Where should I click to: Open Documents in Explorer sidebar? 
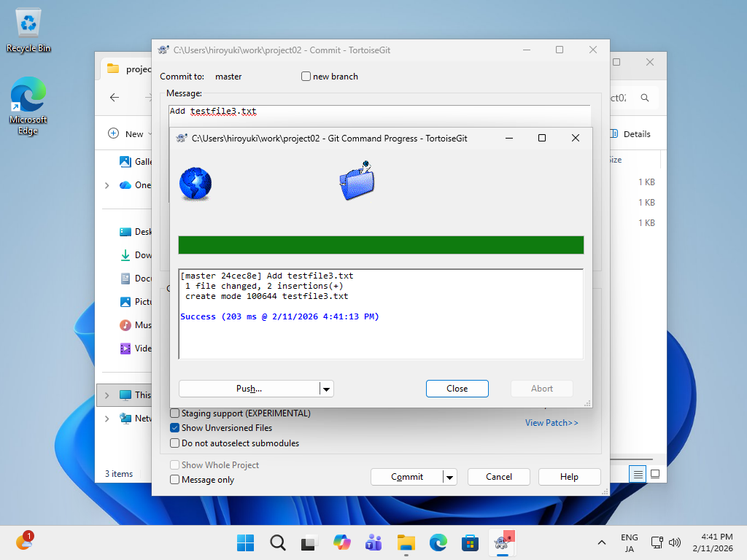[x=135, y=279]
